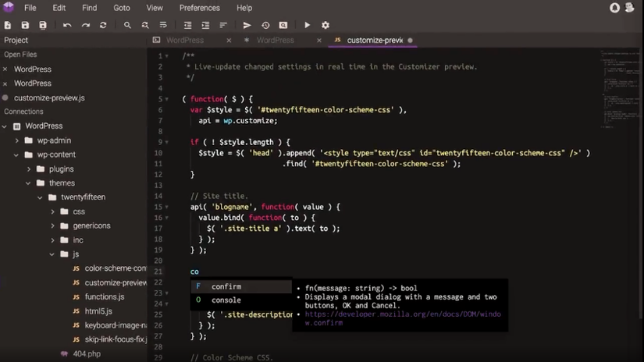
Task: Expand the genericons folder
Action: click(x=52, y=225)
